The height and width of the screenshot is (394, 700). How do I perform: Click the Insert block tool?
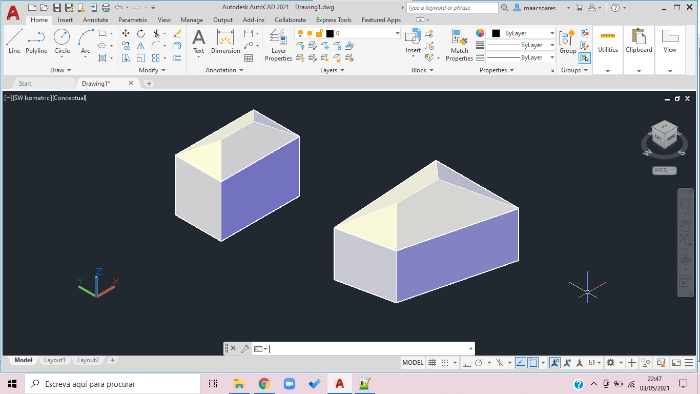(x=413, y=41)
